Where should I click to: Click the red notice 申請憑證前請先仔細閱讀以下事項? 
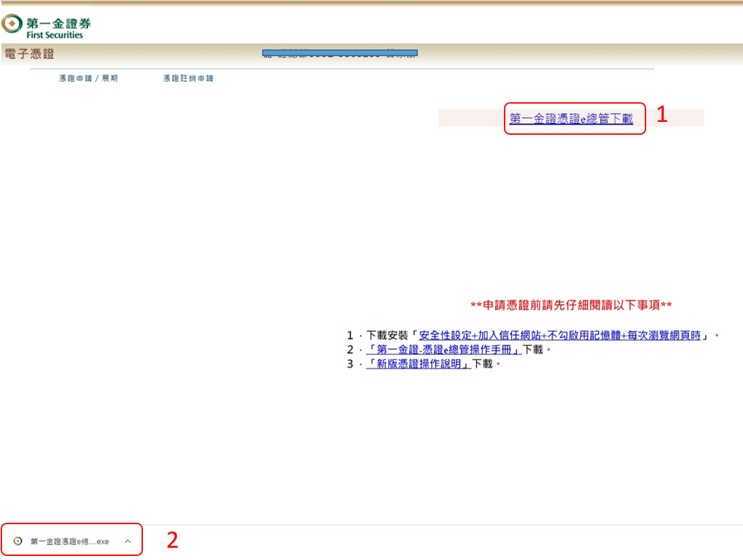click(571, 305)
